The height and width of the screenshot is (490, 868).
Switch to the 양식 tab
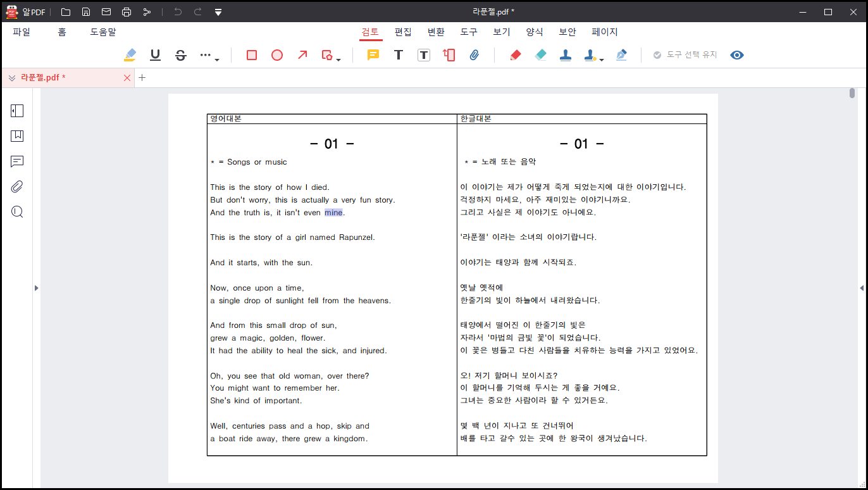[535, 32]
